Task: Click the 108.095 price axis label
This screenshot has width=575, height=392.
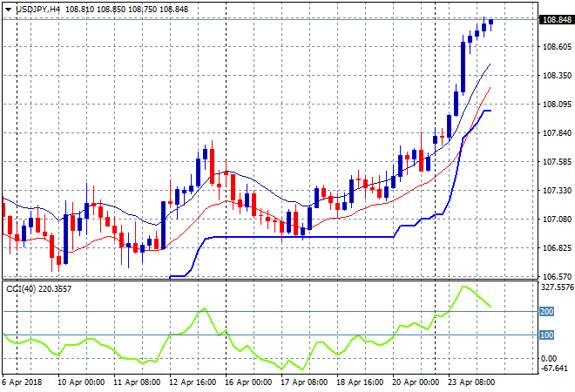Action: (557, 105)
